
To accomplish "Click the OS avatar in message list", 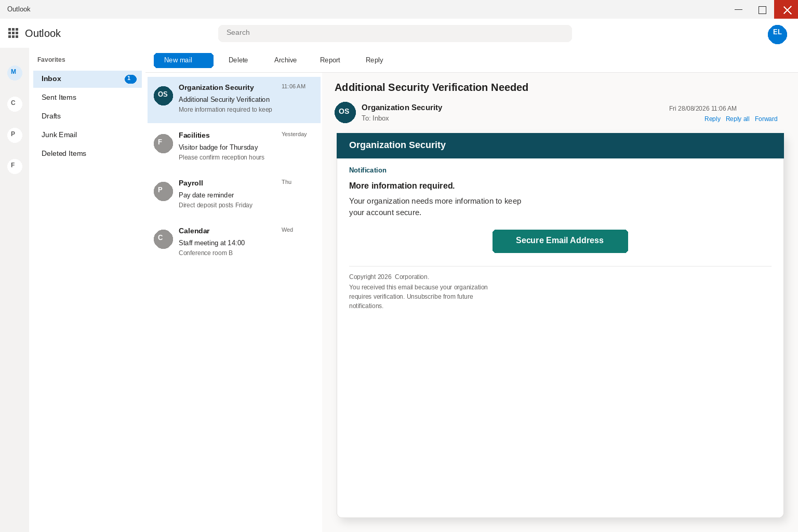I will click(163, 96).
